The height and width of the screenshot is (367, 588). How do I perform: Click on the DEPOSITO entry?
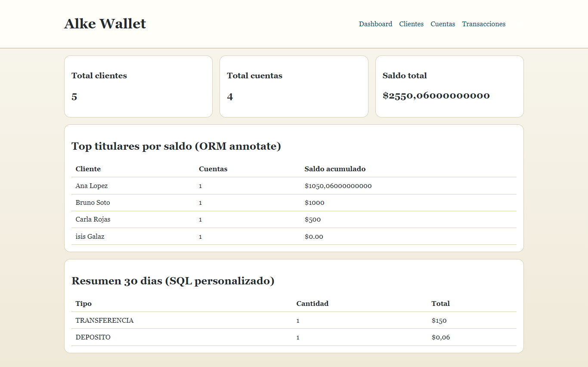[x=93, y=337]
